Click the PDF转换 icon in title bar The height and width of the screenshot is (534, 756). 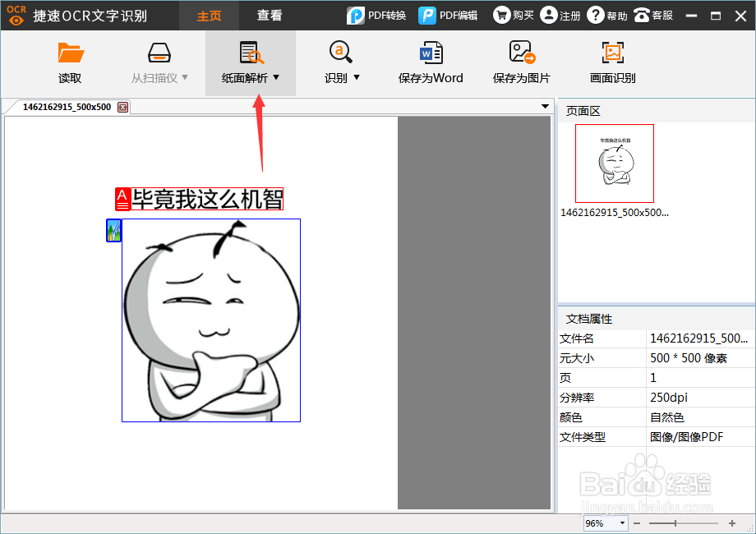click(356, 14)
